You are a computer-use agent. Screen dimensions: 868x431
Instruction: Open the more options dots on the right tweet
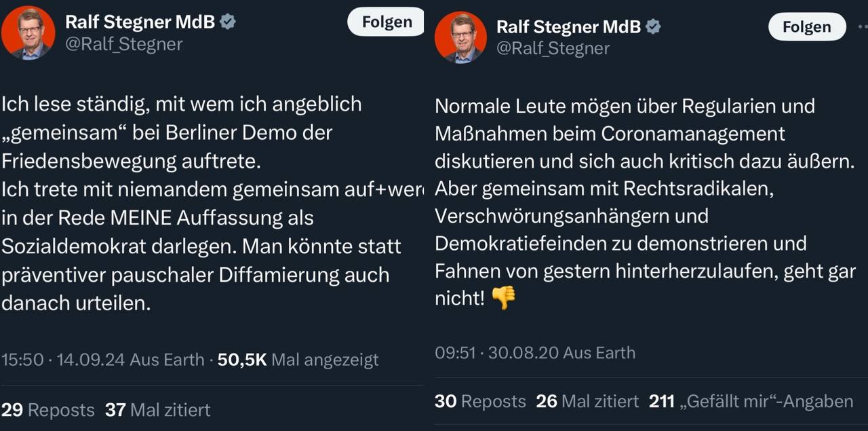coord(863,26)
